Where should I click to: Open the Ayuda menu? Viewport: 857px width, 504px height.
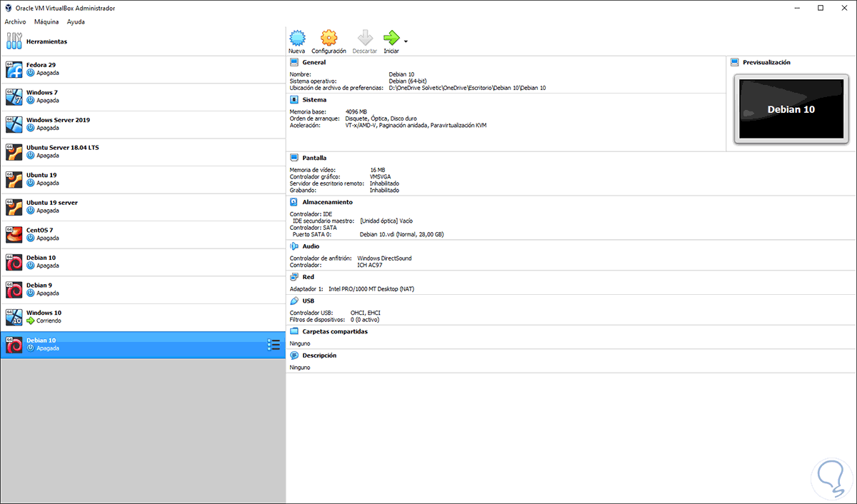click(76, 22)
